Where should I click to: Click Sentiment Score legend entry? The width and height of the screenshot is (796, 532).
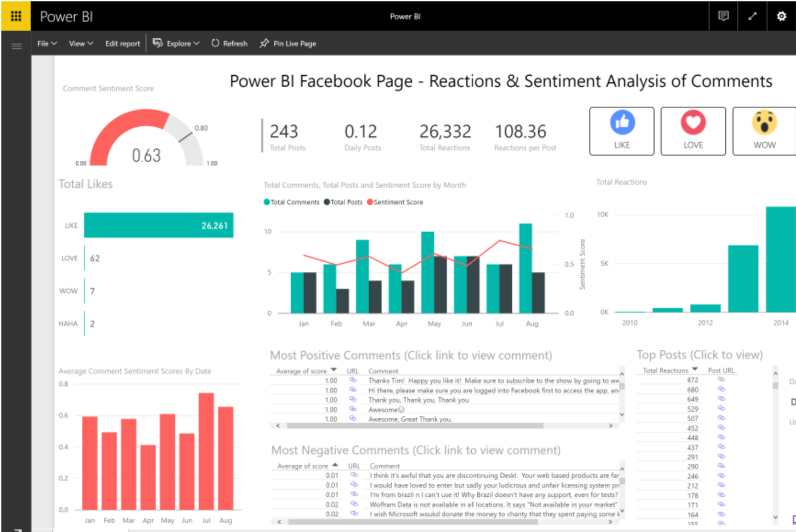click(x=395, y=202)
